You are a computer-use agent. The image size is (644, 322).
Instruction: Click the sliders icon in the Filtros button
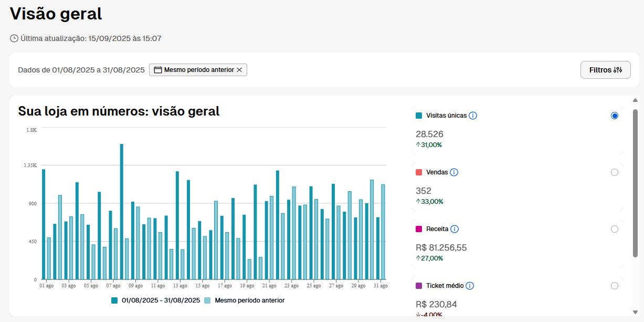[618, 70]
